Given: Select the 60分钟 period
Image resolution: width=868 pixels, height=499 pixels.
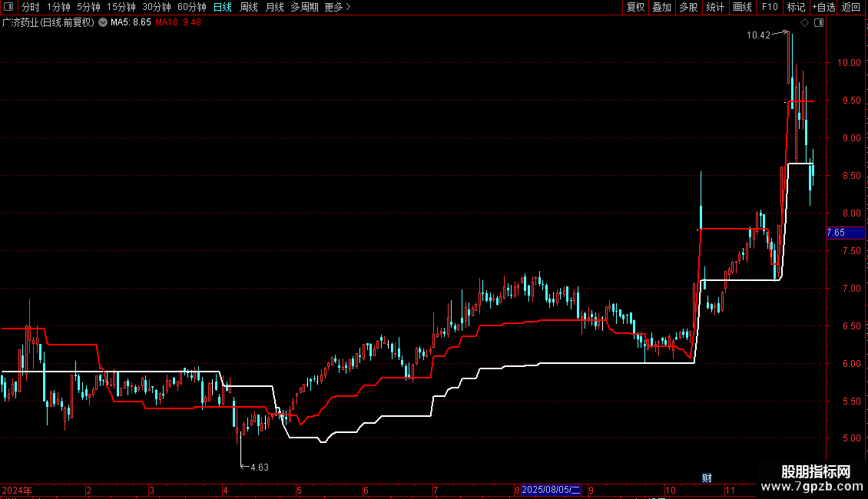Looking at the screenshot, I should click(x=192, y=7).
